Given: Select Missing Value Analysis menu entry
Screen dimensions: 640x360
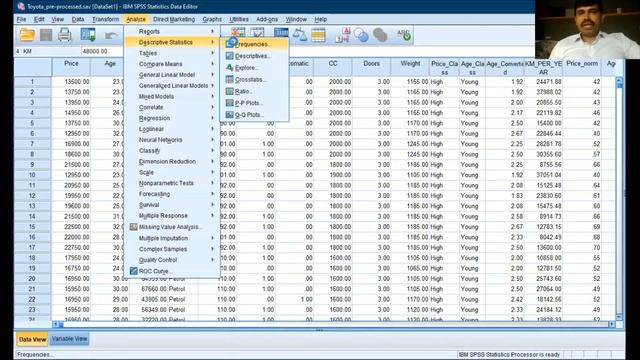Looking at the screenshot, I should tap(172, 227).
